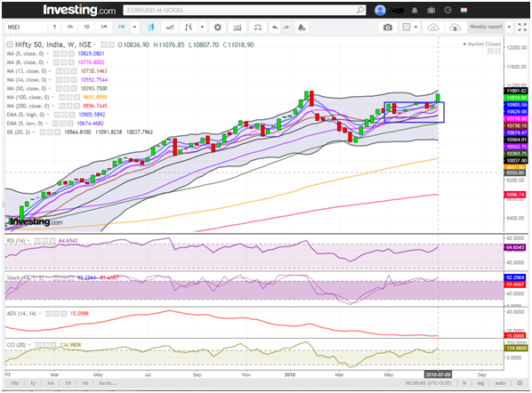
Task: Click the NSEI symbol input field
Action: tap(26, 28)
